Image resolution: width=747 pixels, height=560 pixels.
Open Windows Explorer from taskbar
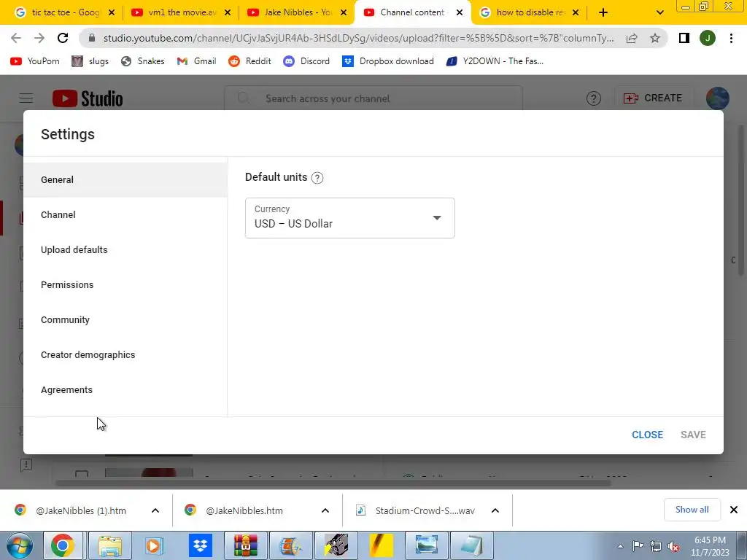110,545
